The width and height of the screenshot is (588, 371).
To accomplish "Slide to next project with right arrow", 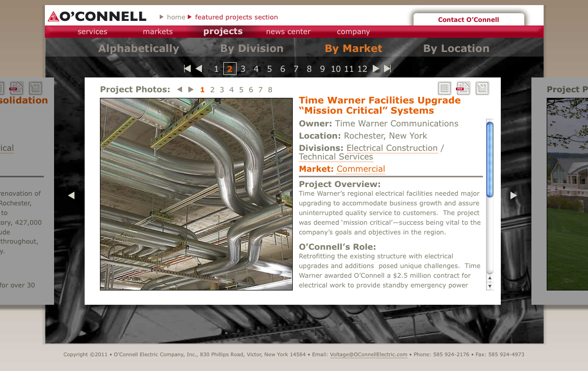I will point(514,195).
